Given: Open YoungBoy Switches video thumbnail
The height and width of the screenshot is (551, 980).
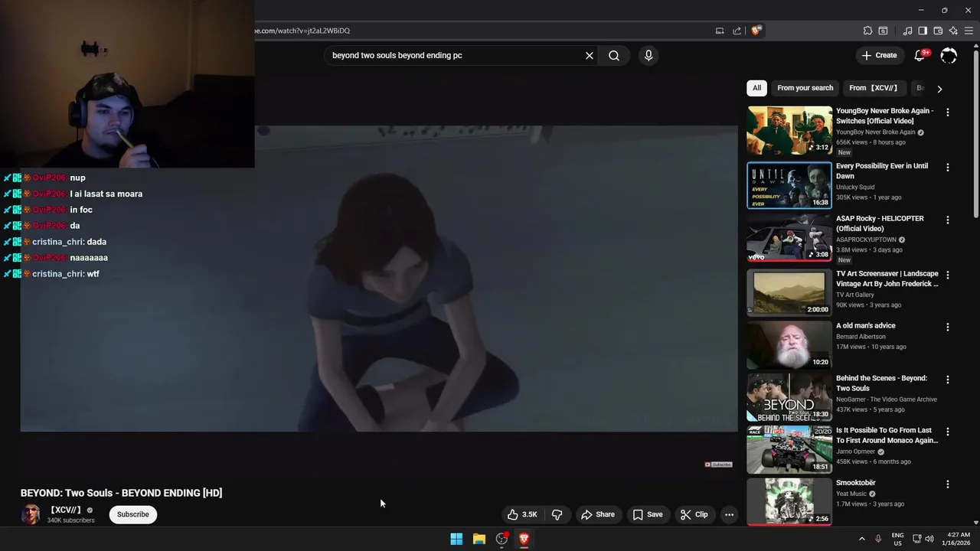Looking at the screenshot, I should pos(789,130).
